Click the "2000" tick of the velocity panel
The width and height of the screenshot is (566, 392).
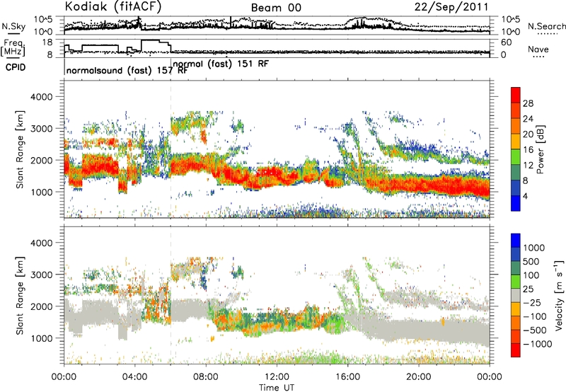click(x=41, y=306)
